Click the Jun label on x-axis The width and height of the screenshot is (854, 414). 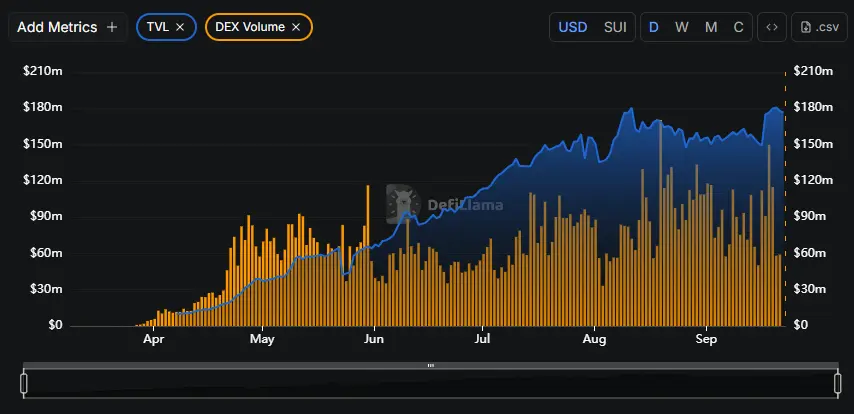pyautogui.click(x=374, y=339)
